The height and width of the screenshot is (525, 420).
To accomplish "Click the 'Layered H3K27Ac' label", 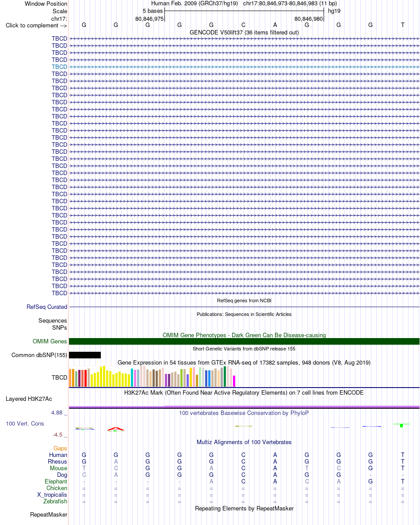I will [x=29, y=399].
